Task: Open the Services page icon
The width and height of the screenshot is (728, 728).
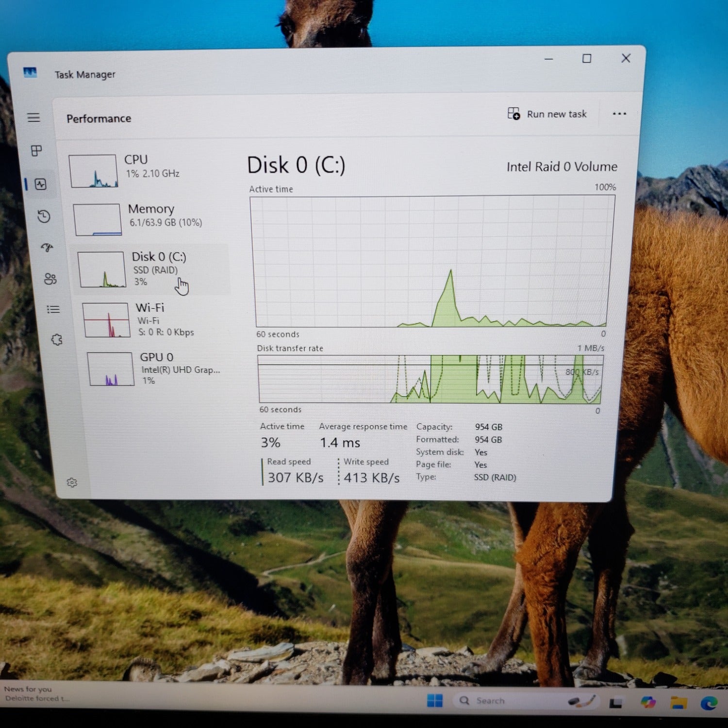Action: pos(57,340)
